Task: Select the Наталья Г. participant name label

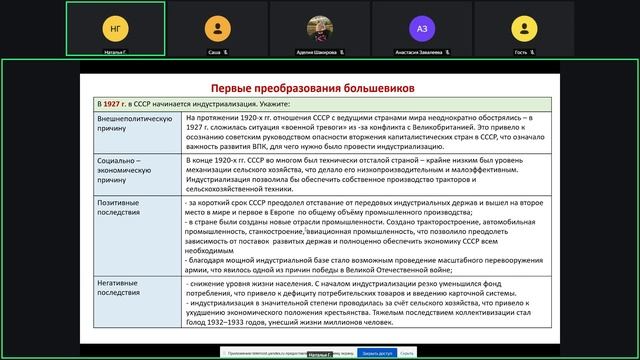Action: [115, 52]
